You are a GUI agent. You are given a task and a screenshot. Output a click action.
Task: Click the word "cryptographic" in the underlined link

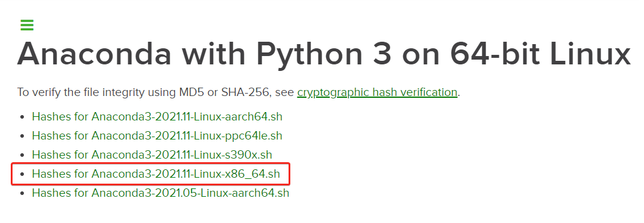click(333, 92)
